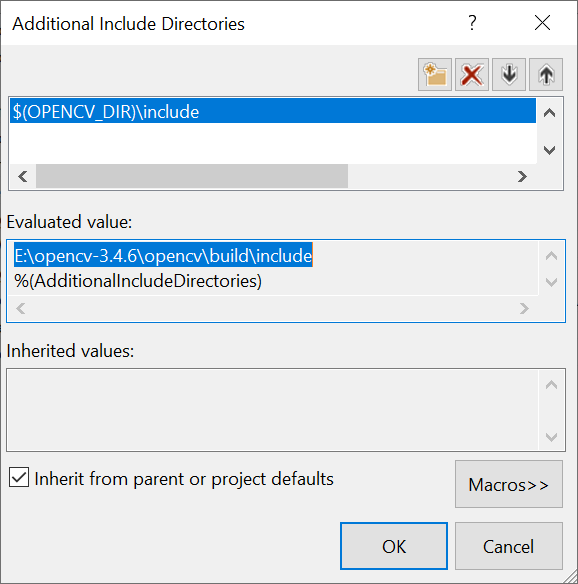Viewport: 578px width, 584px height.
Task: Open the help question mark in the title bar
Action: click(472, 23)
